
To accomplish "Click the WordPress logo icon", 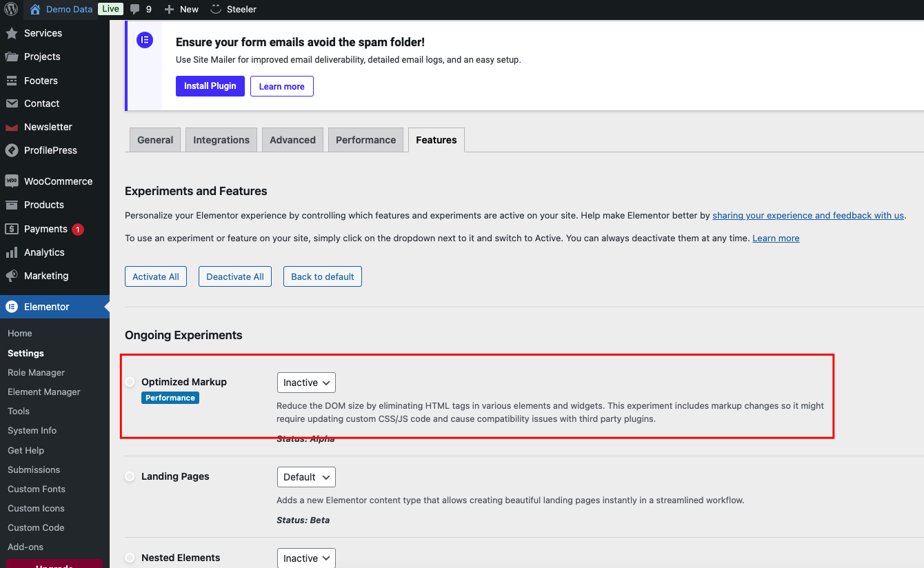I will [11, 9].
